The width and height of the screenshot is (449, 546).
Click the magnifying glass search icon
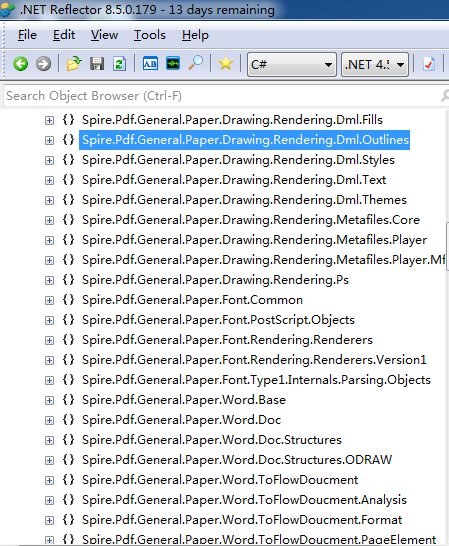tap(196, 64)
